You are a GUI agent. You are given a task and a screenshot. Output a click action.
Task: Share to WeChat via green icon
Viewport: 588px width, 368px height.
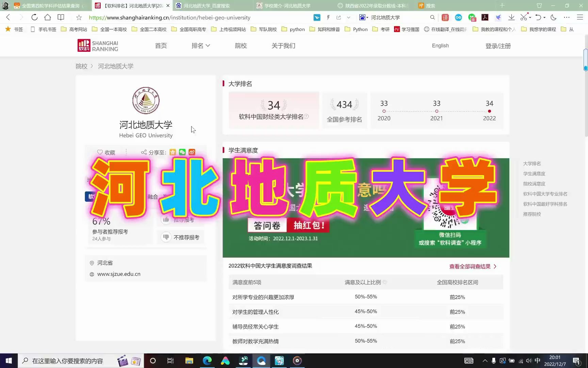click(182, 152)
